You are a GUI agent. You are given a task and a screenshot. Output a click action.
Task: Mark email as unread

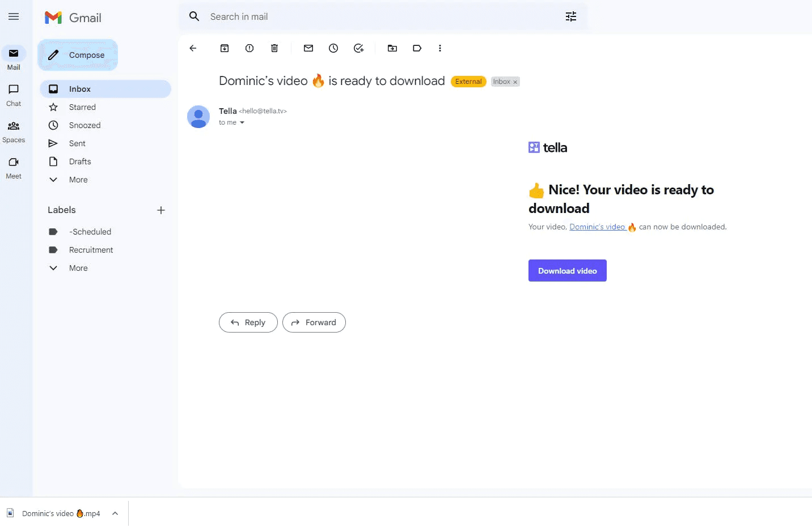(x=308, y=48)
